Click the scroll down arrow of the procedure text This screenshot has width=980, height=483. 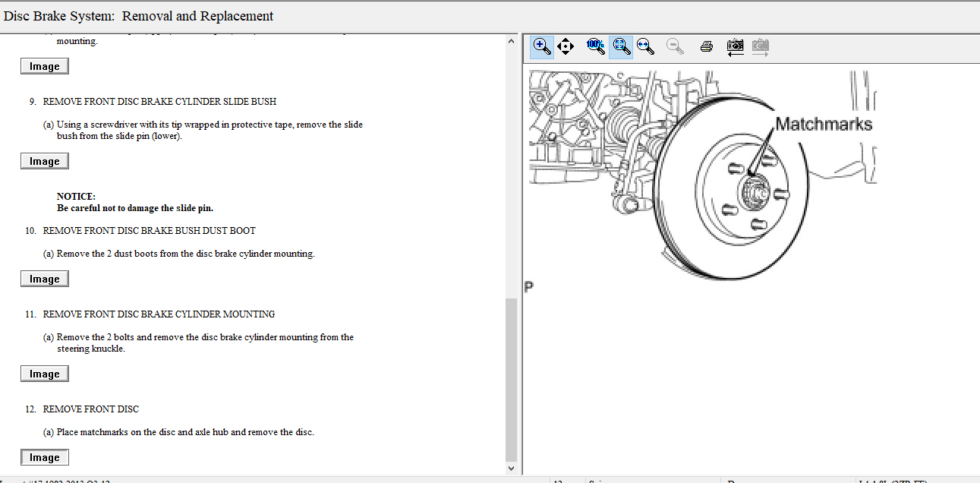pyautogui.click(x=511, y=469)
